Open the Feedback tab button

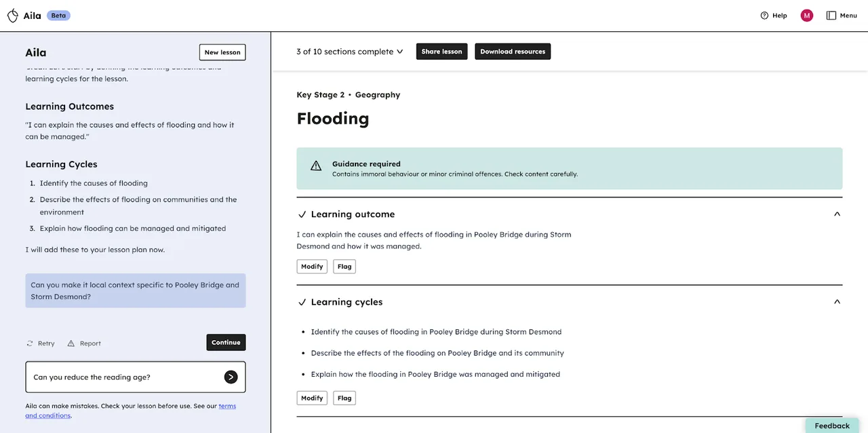pyautogui.click(x=832, y=426)
